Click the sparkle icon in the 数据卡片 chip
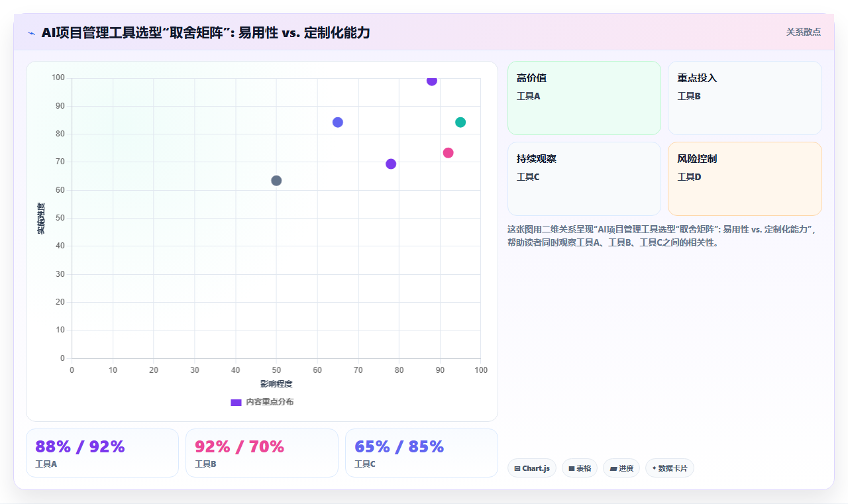The height and width of the screenshot is (504, 848). point(655,468)
